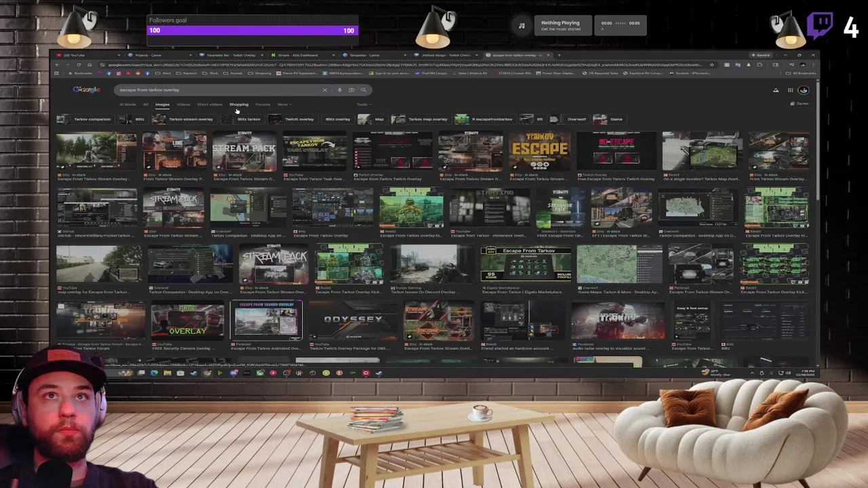Click the Game filter chip

click(x=609, y=119)
